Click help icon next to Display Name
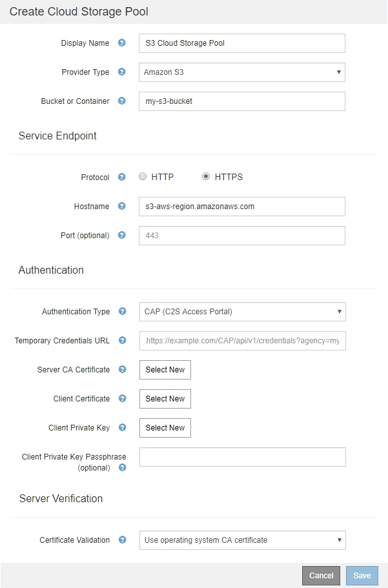Screen dimensions: 388x588 coord(122,43)
